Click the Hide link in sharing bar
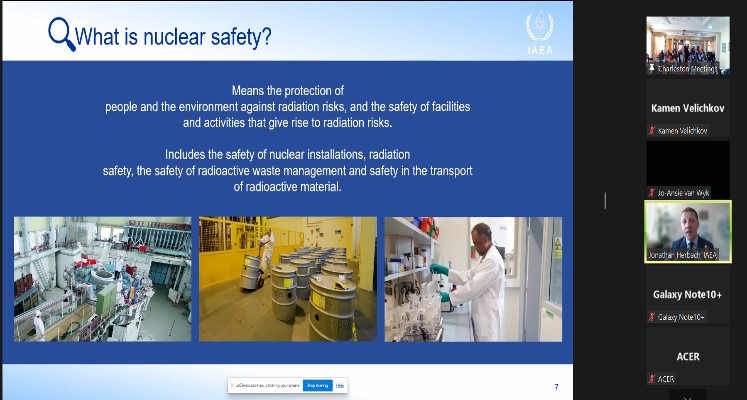 click(x=340, y=385)
